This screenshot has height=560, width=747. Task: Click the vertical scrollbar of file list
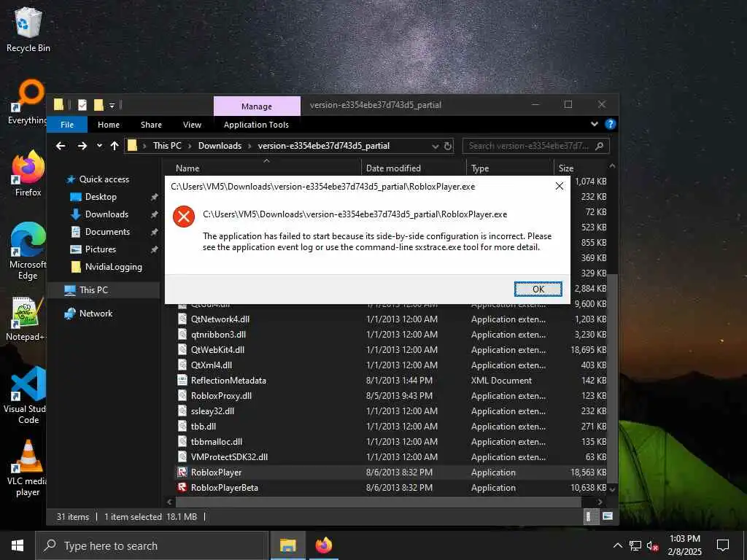click(x=613, y=378)
